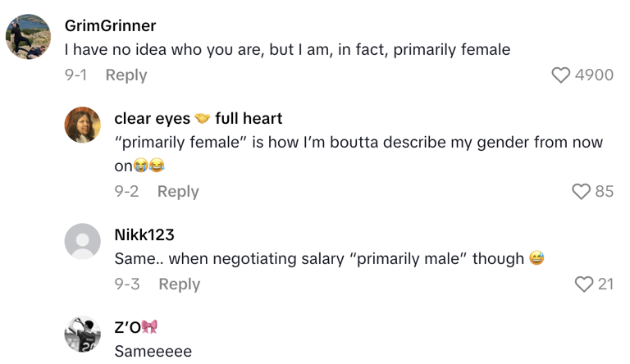This screenshot has height=364, width=630.
Task: Click the 9-3 date on Nikk123's comment
Action: point(127,284)
